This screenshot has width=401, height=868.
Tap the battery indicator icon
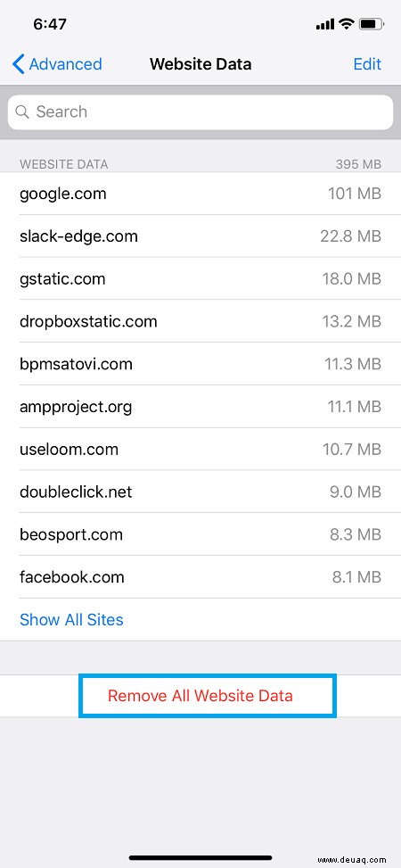click(372, 24)
